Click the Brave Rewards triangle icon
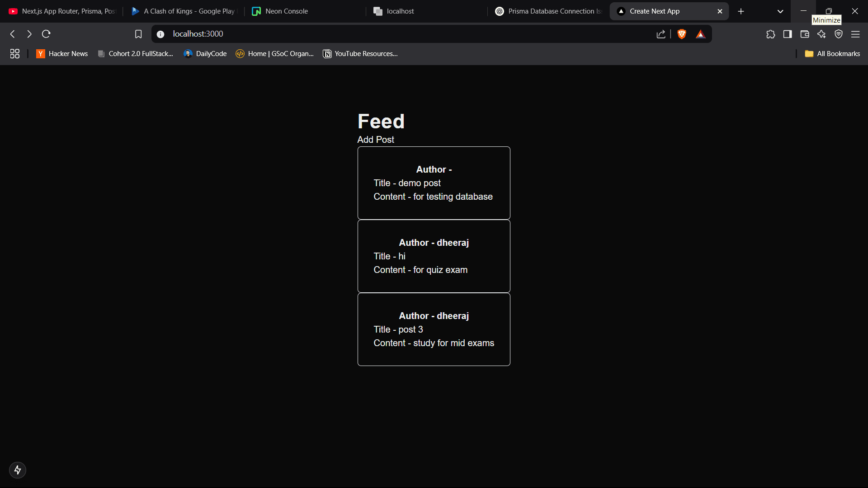The height and width of the screenshot is (488, 868). tap(701, 34)
